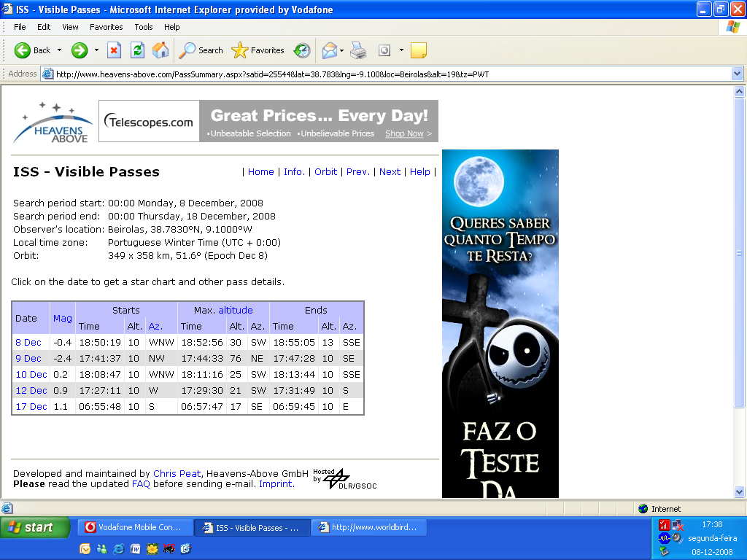This screenshot has height=560, width=747.
Task: Stop page loading with the red X icon
Action: 114,50
